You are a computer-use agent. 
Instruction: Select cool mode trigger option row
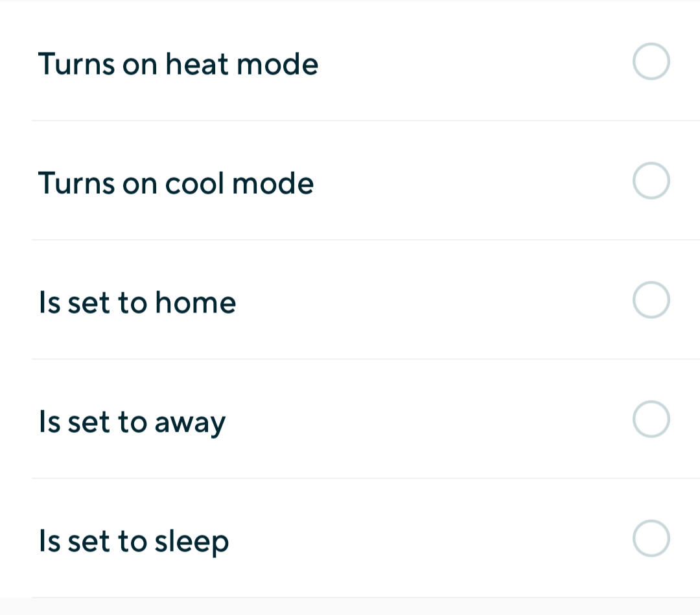tap(350, 180)
